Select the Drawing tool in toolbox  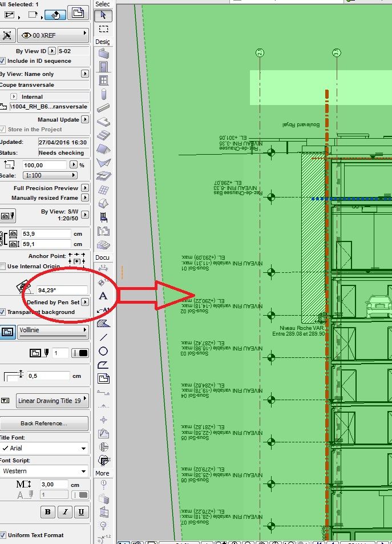tap(103, 378)
